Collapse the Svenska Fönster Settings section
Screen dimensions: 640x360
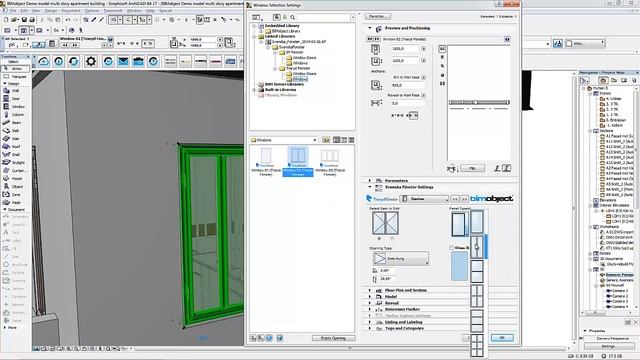(370, 187)
